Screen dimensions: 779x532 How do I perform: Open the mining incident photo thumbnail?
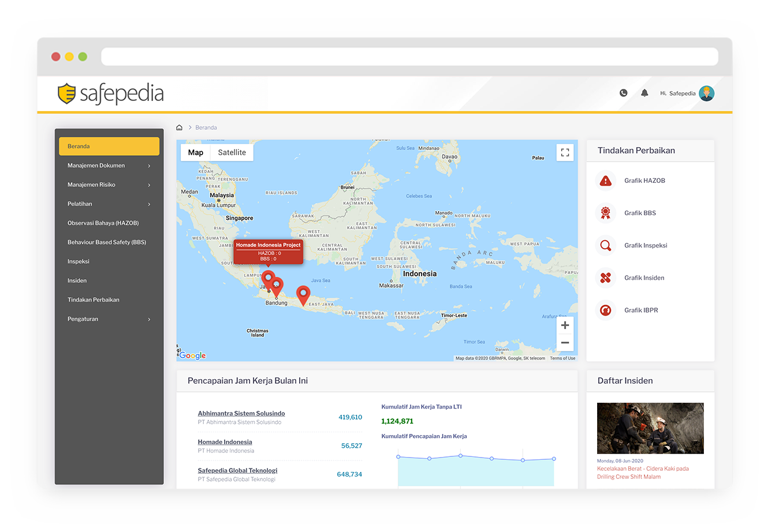pyautogui.click(x=650, y=428)
